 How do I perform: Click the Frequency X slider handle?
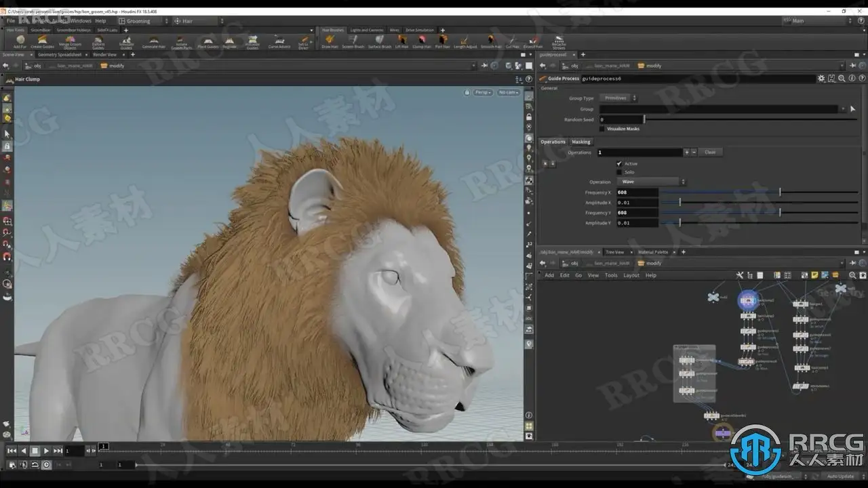(780, 192)
